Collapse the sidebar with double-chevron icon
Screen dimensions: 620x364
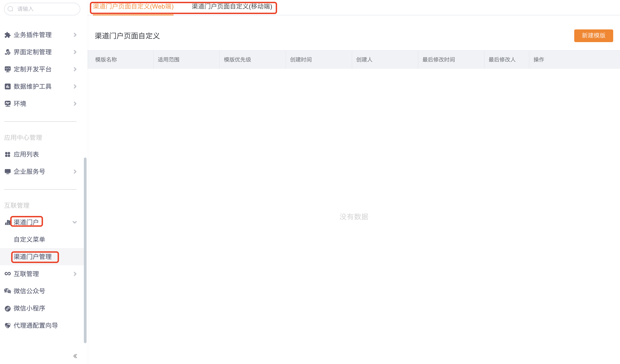click(75, 356)
